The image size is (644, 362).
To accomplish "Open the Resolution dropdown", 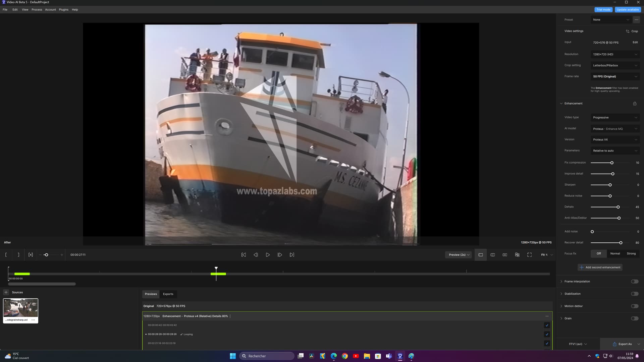I will (615, 54).
